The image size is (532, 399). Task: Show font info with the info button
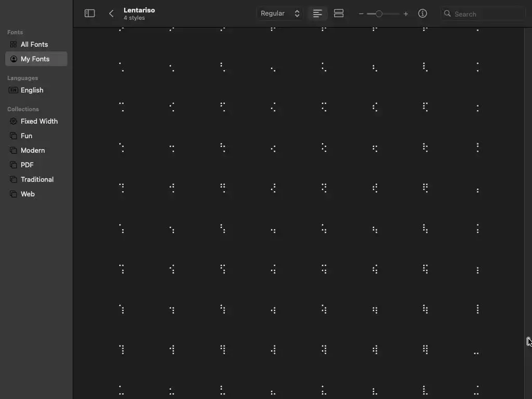click(422, 14)
